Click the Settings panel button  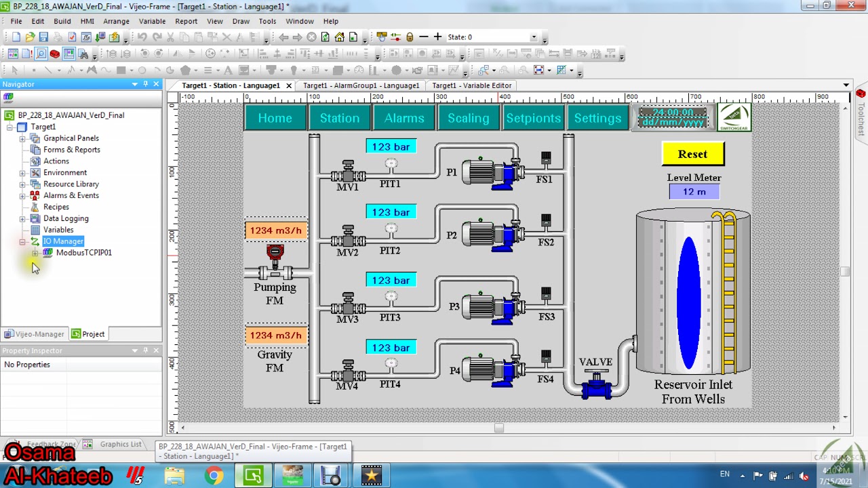[x=597, y=118]
